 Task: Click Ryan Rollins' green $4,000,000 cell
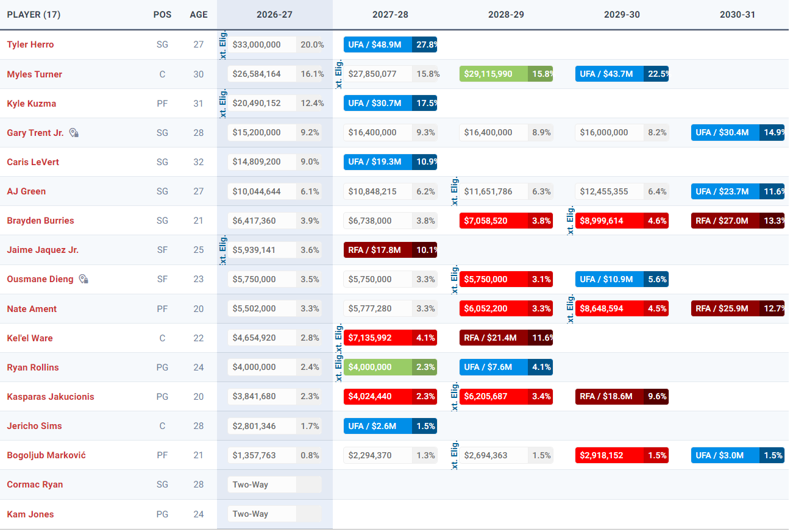tap(390, 367)
